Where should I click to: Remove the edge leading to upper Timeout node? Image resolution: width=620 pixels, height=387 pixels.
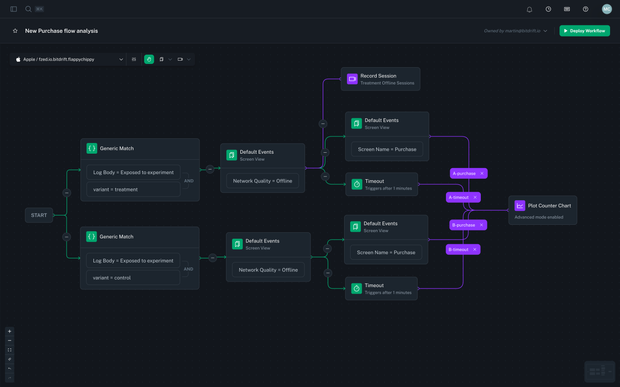click(x=325, y=176)
